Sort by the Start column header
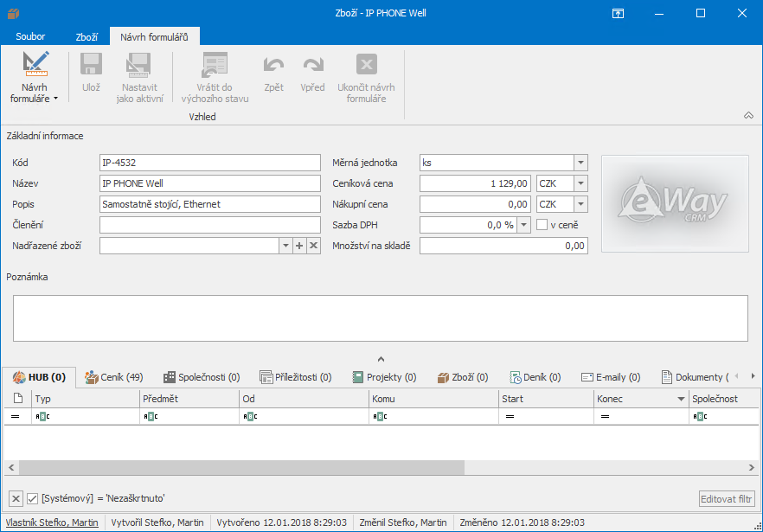 (546, 399)
